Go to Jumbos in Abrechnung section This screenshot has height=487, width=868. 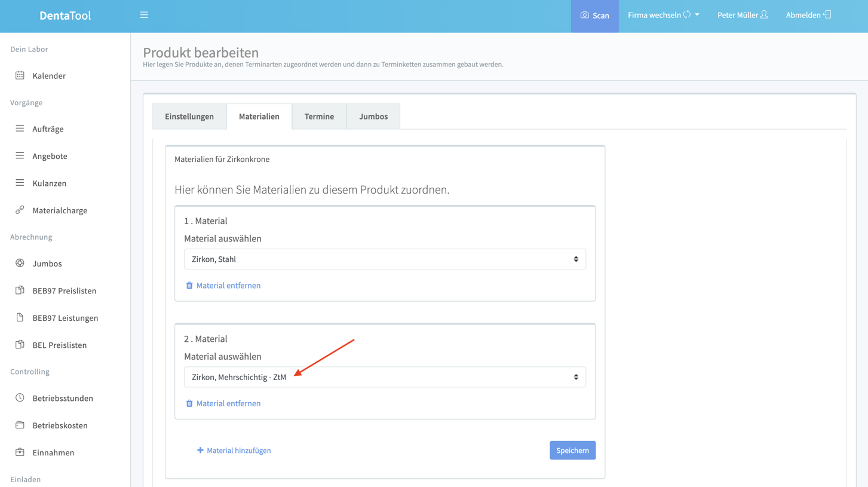click(x=47, y=264)
